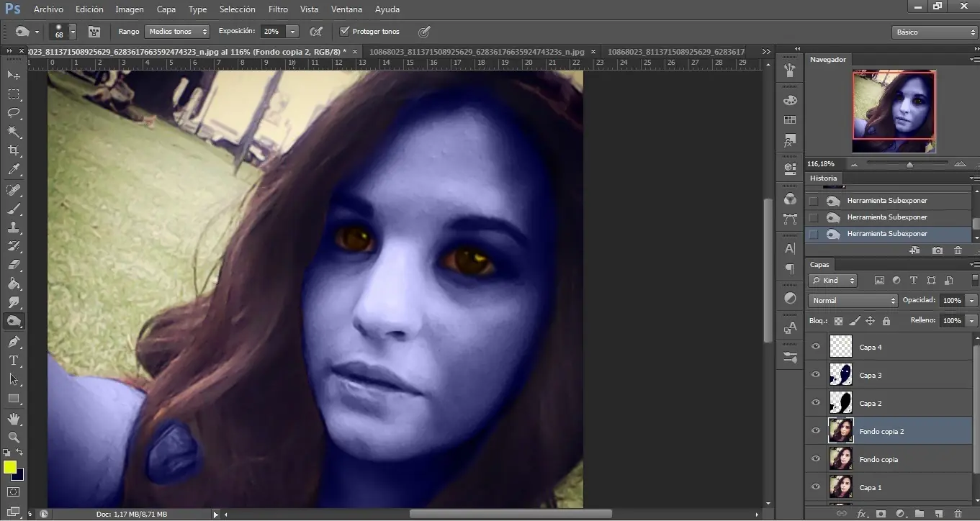Screen dimensions: 980x521
Task: Select the Rectangular Marquee tool
Action: [x=14, y=94]
